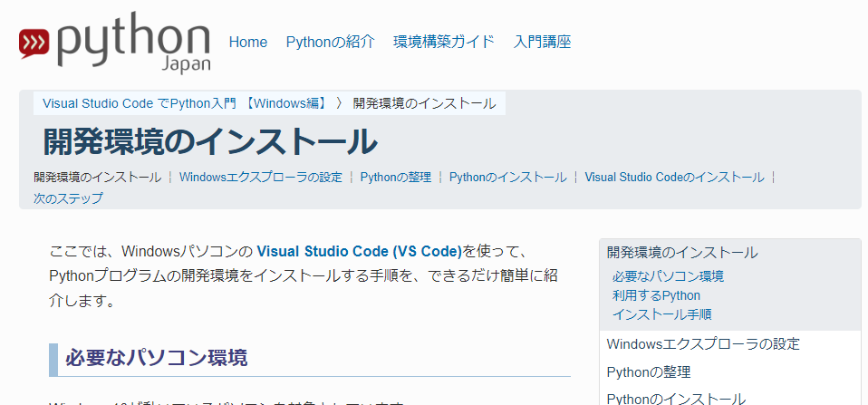The height and width of the screenshot is (405, 868).
Task: Jump to Pythonのインストール in section navigation row
Action: (x=508, y=178)
